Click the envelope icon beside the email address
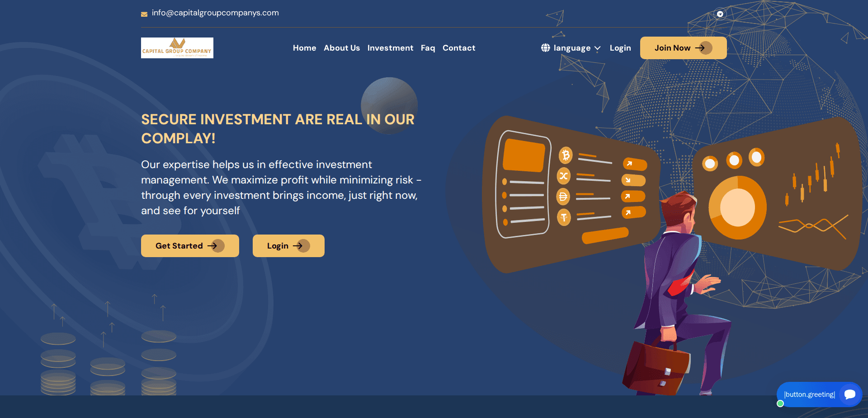 [x=144, y=14]
